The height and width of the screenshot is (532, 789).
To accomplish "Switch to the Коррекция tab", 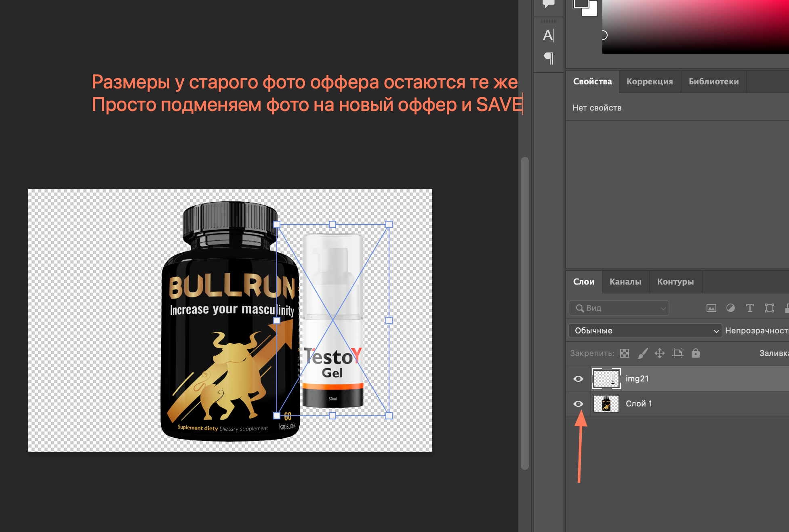I will 650,82.
